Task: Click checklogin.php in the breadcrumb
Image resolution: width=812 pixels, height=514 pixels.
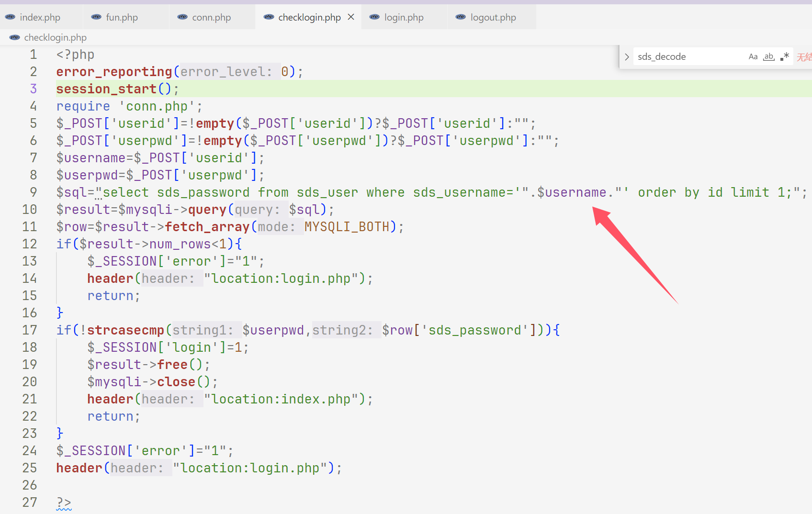Action: (55, 37)
